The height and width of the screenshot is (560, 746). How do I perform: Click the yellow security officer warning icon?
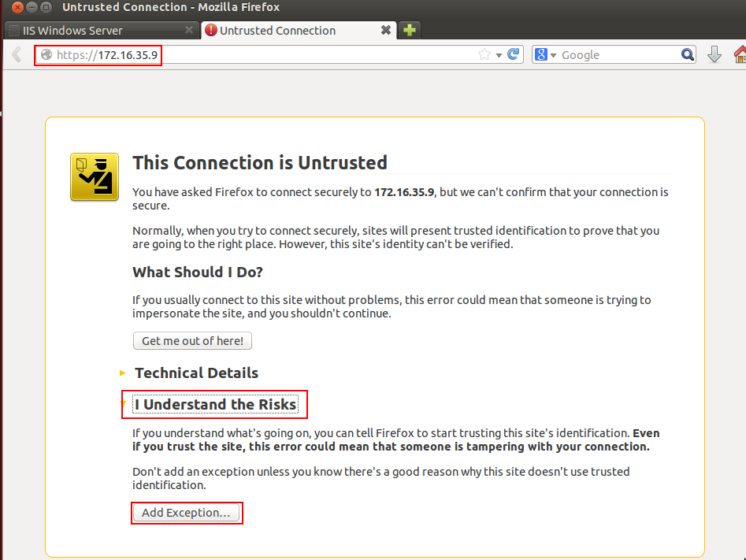pyautogui.click(x=95, y=176)
